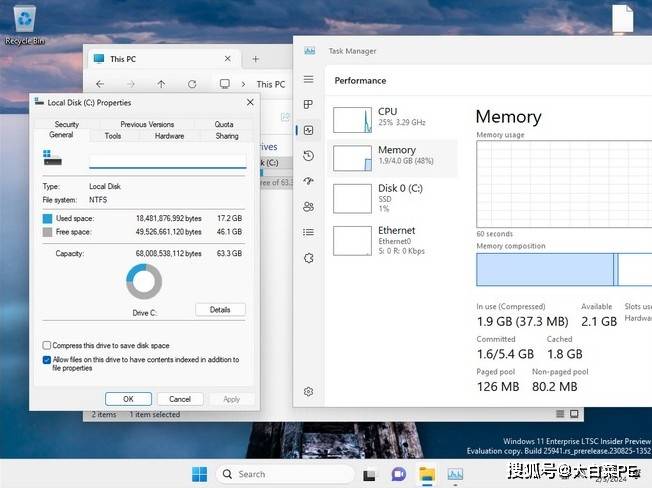Close Local Disk (C:) Properties dialog
Screen dimensions: 652x488
tap(250, 102)
